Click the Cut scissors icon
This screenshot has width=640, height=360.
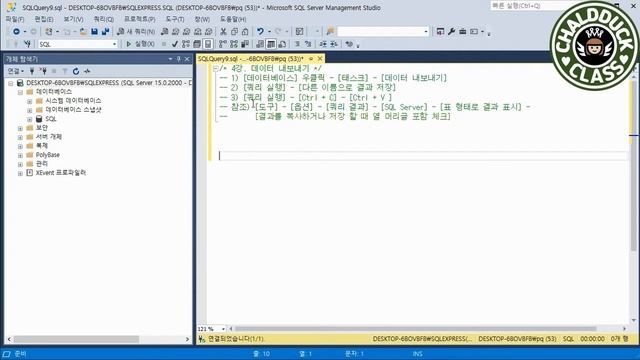(x=223, y=31)
